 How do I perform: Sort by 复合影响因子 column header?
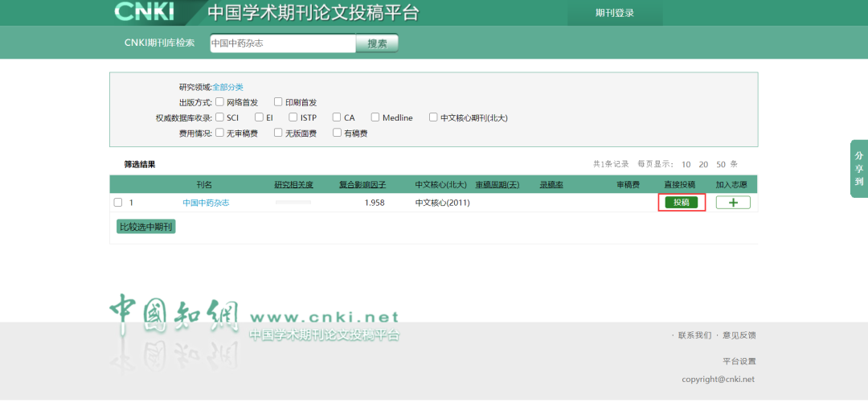(x=362, y=184)
